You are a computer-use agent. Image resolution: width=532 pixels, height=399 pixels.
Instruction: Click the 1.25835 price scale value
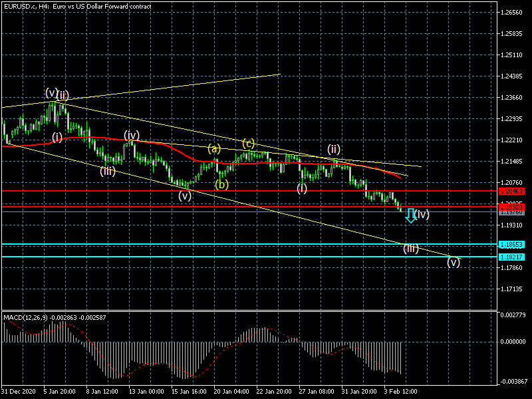click(511, 34)
